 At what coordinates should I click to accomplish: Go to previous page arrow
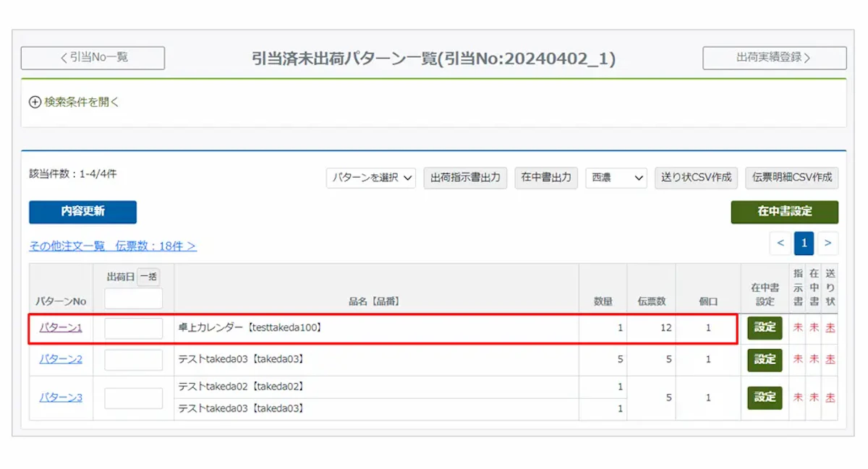click(x=780, y=244)
